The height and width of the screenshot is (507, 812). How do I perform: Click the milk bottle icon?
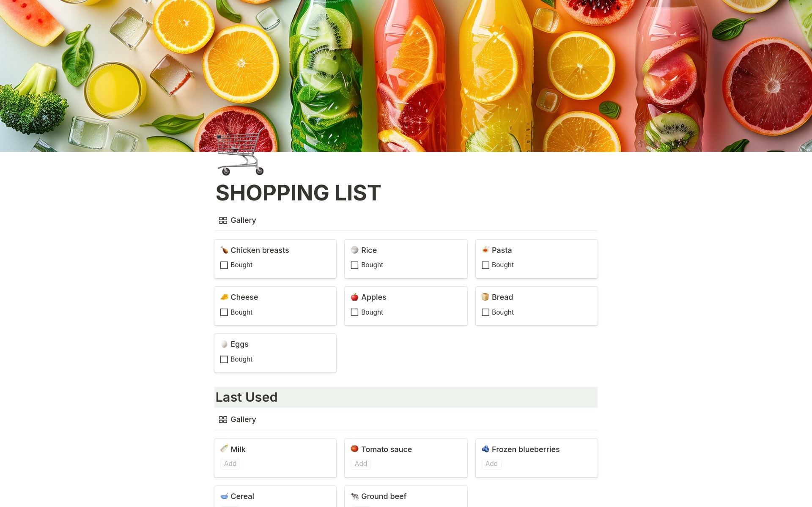pyautogui.click(x=224, y=449)
